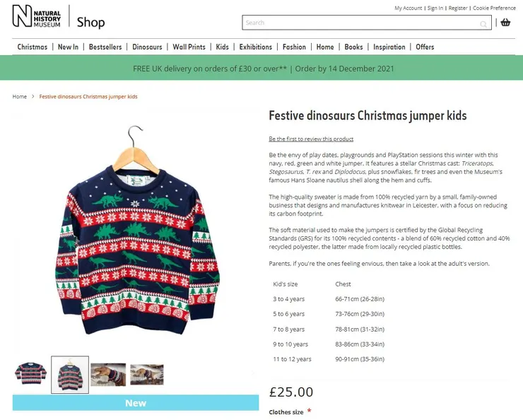
Task: Open the shopping basket icon
Action: tap(505, 23)
